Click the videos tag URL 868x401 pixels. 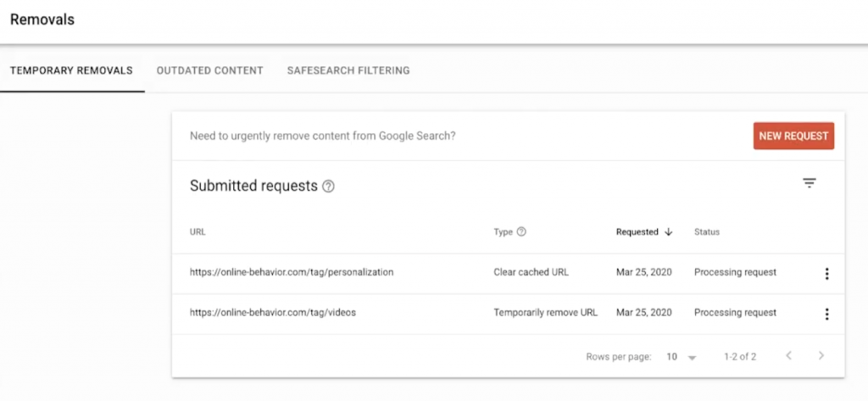click(273, 312)
